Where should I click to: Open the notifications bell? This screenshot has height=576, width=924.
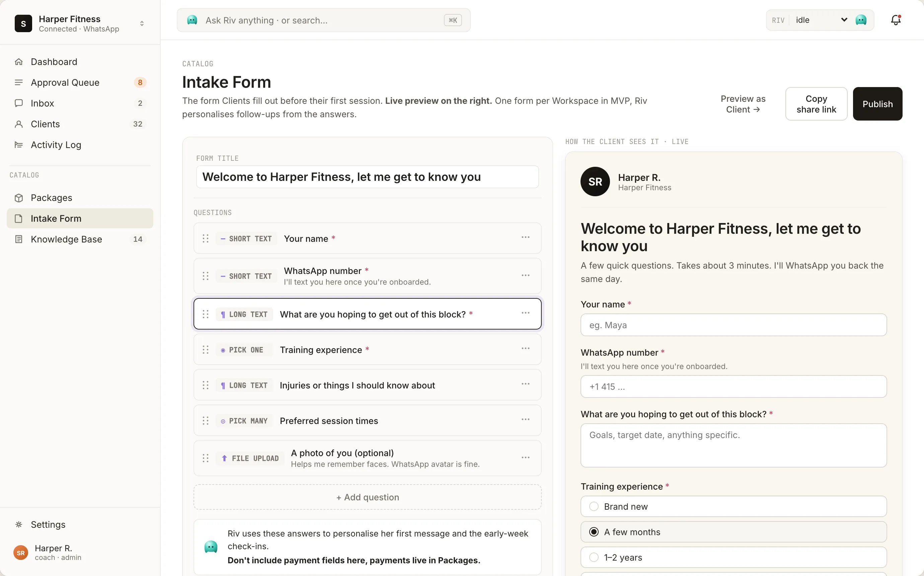pyautogui.click(x=896, y=20)
